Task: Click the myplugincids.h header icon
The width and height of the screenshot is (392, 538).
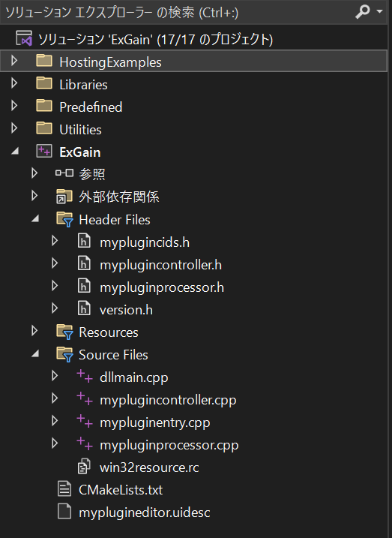Action: point(84,241)
